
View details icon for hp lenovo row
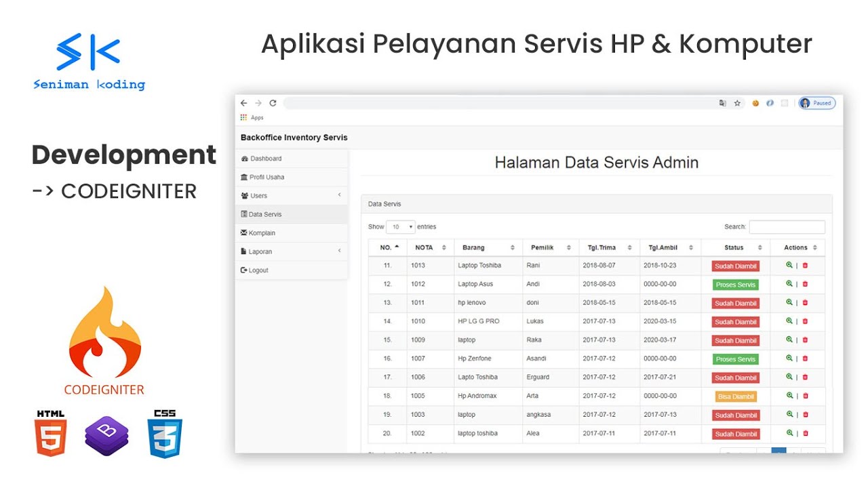click(x=789, y=302)
